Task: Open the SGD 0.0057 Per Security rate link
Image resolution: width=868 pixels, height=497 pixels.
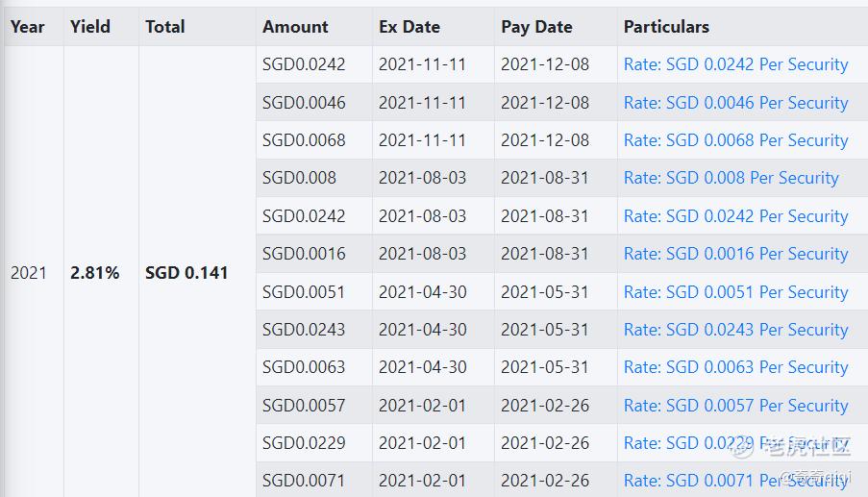Action: (x=735, y=406)
